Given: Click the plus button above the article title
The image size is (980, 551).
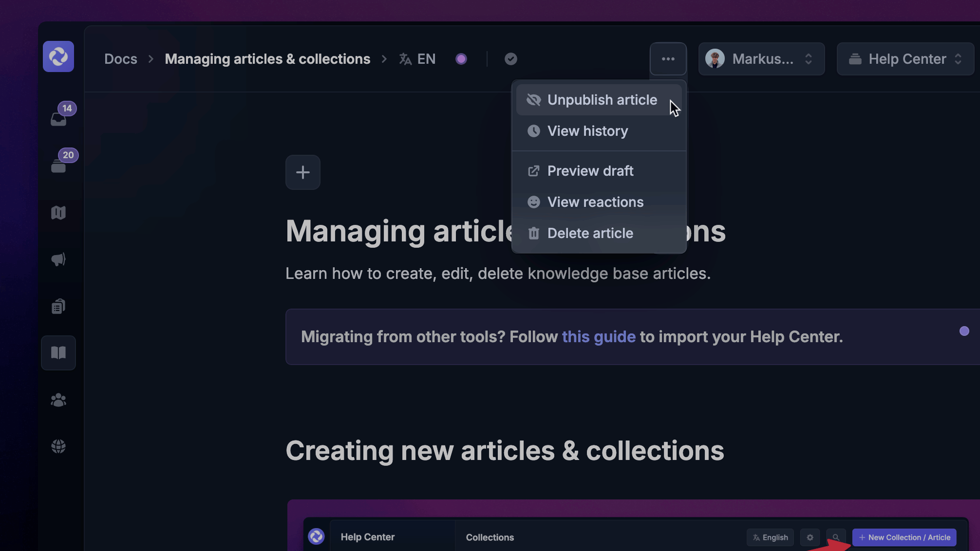Looking at the screenshot, I should point(303,172).
